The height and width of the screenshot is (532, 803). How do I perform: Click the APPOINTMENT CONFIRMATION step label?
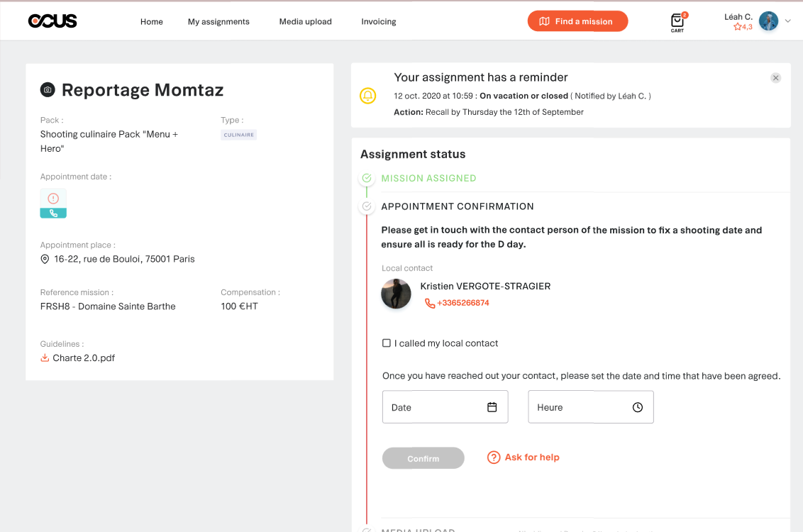coord(458,206)
